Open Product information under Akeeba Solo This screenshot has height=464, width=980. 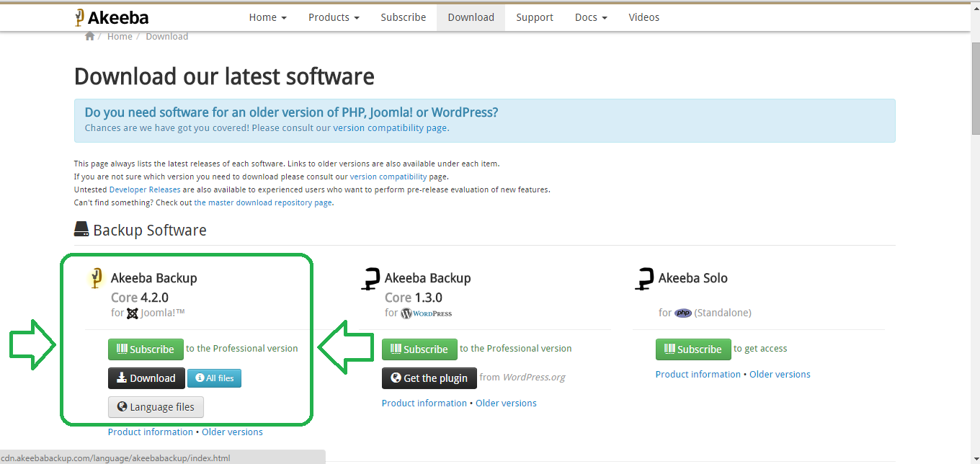tap(698, 375)
